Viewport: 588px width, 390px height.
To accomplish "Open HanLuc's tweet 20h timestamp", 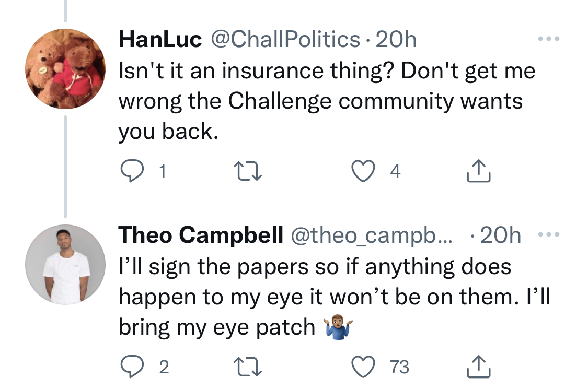I will coord(396,39).
